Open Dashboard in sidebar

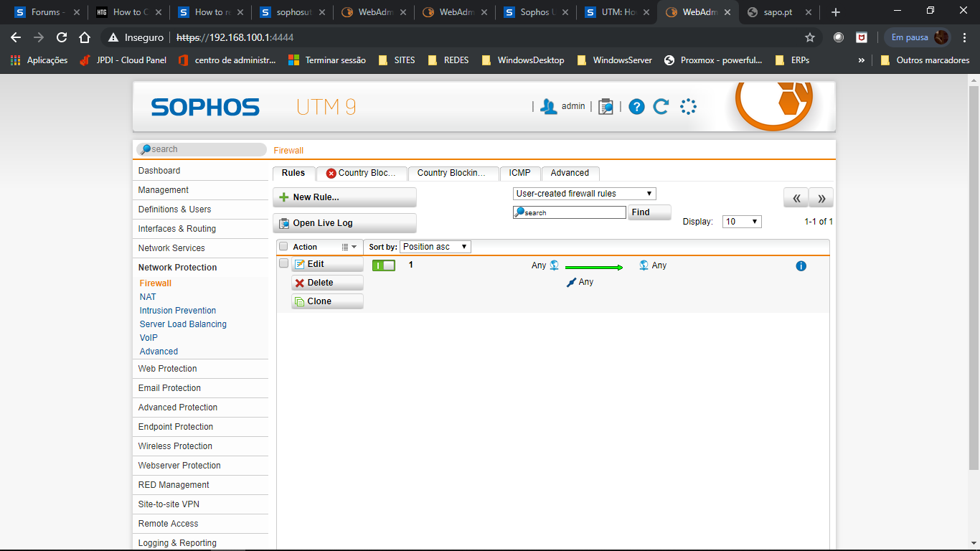(201, 171)
